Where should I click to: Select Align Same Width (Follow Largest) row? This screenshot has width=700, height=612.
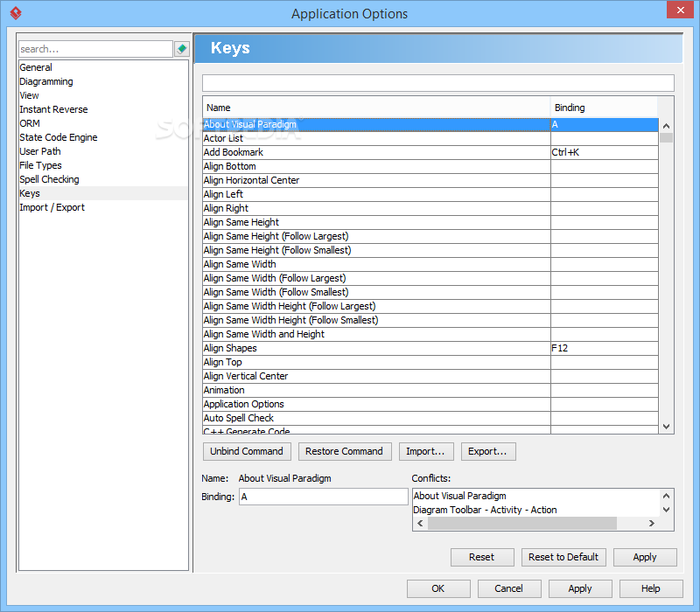pyautogui.click(x=430, y=278)
